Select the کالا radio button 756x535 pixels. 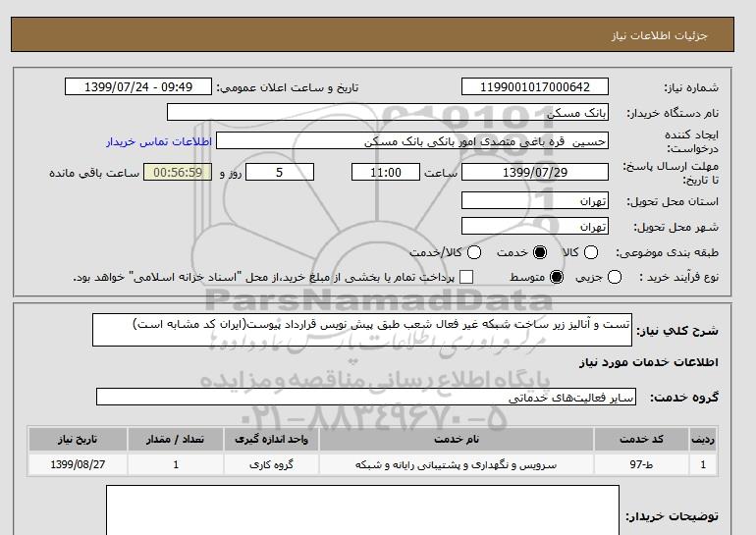pyautogui.click(x=591, y=252)
